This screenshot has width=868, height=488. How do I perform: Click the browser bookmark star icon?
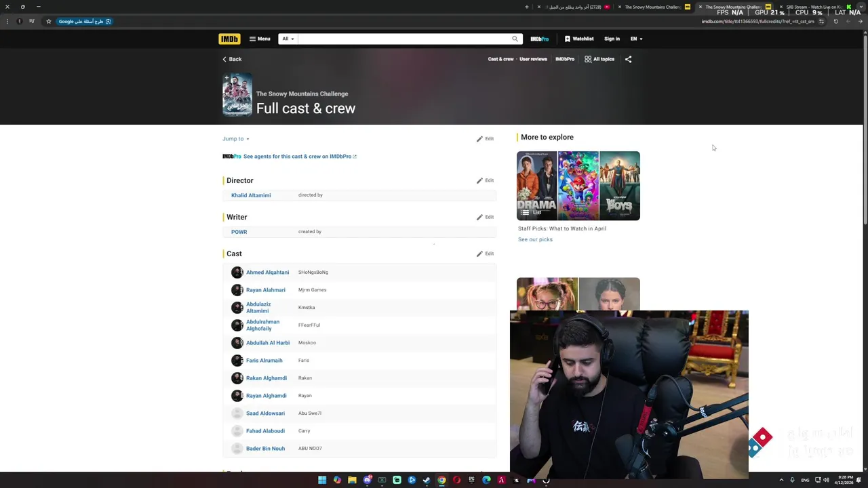pos(49,21)
